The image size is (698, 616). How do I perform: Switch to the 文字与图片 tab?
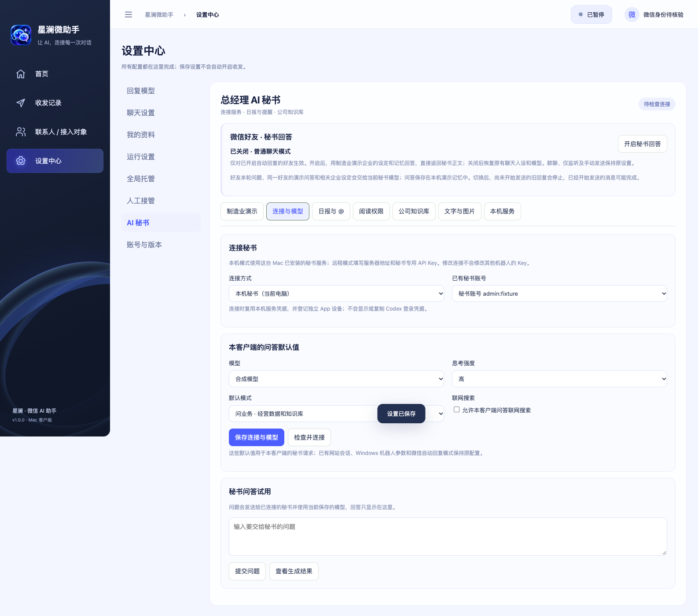(460, 211)
